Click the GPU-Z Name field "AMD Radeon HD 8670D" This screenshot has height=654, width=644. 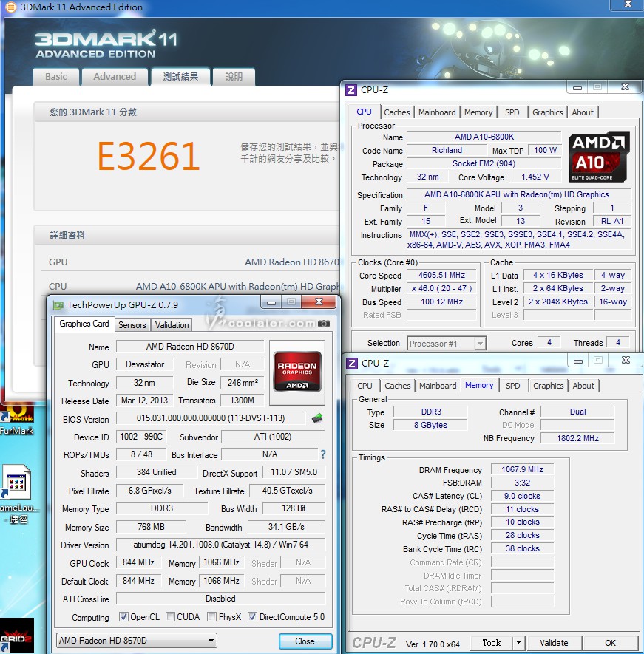point(190,347)
